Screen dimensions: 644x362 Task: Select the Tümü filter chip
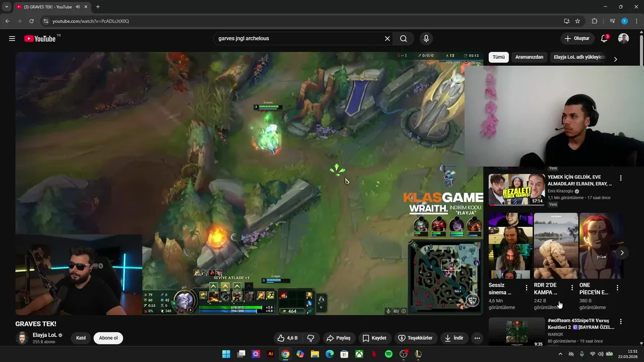tap(499, 57)
